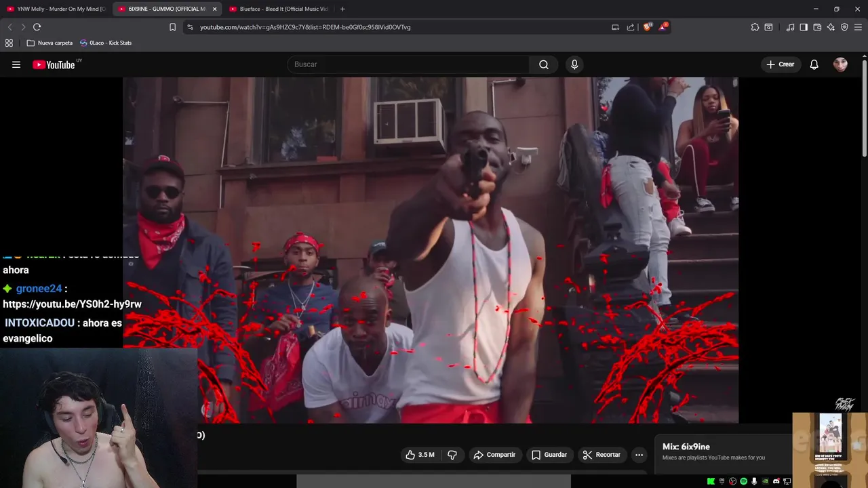Click the video player to pause

click(431, 250)
